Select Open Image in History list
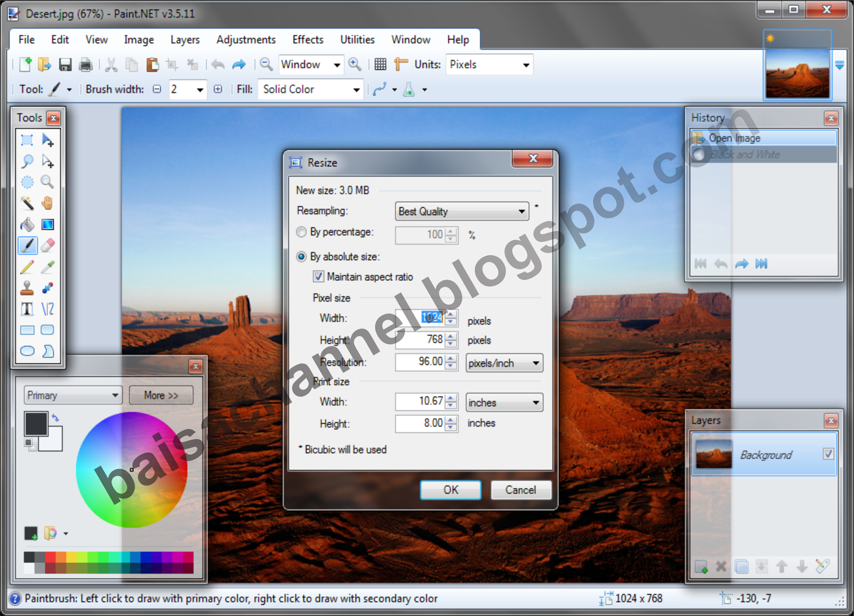This screenshot has width=854, height=616. point(764,138)
